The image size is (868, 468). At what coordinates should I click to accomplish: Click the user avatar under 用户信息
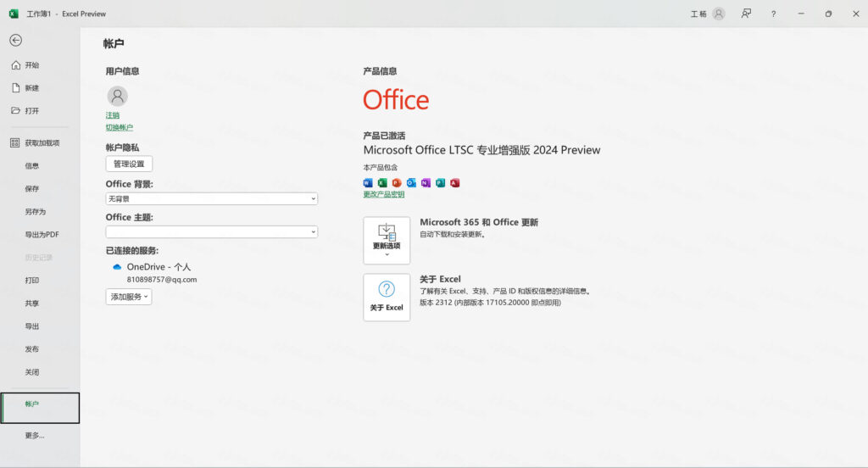(117, 96)
